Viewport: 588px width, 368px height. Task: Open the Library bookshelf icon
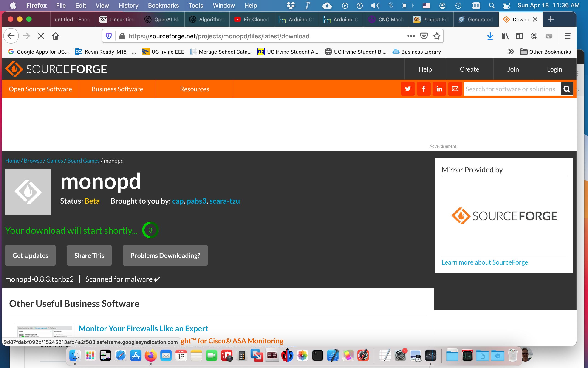(505, 36)
